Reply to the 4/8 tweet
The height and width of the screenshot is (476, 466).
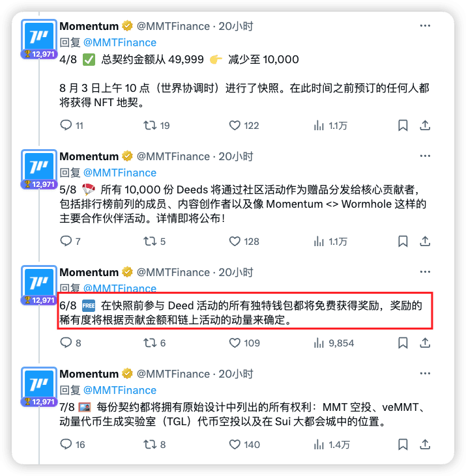(66, 125)
